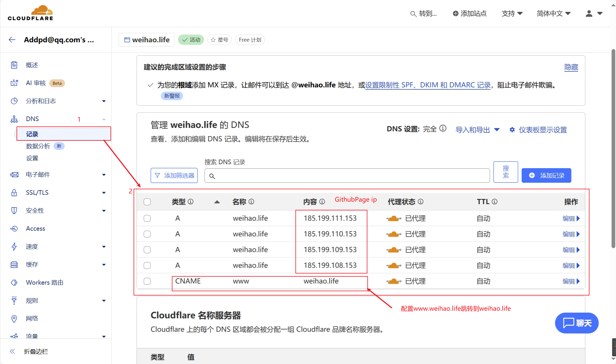Click the 电子邮件 envelope icon
Image resolution: width=616 pixels, height=364 pixels.
pyautogui.click(x=14, y=175)
